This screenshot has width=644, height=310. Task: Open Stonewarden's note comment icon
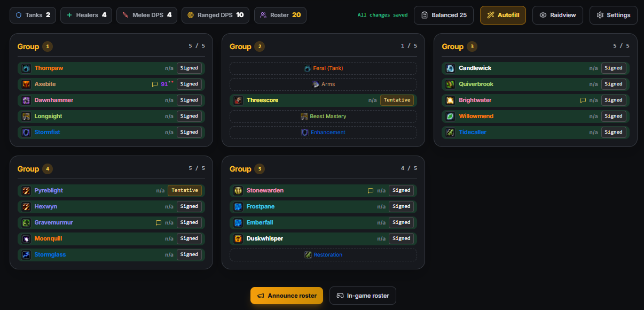click(x=371, y=191)
